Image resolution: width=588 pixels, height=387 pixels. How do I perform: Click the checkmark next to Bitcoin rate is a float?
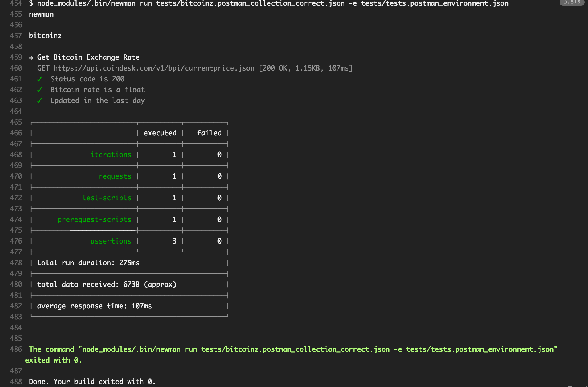click(x=40, y=90)
